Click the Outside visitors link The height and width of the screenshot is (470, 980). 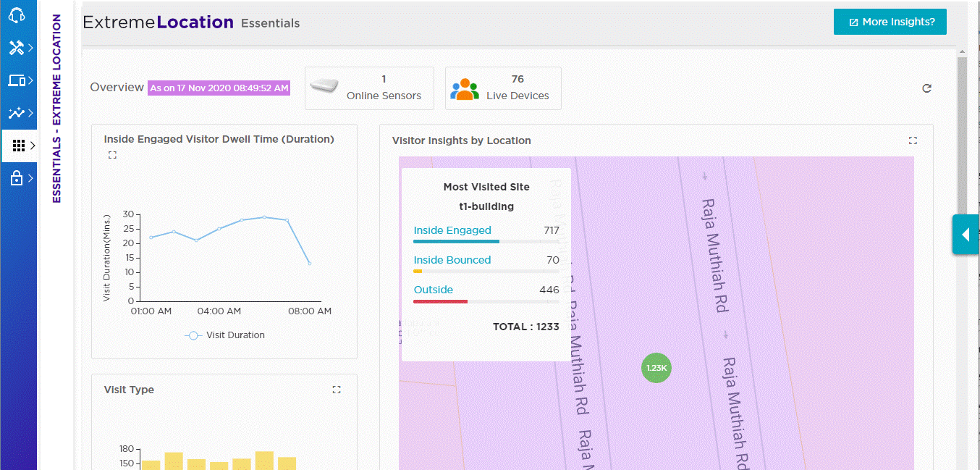pos(433,290)
